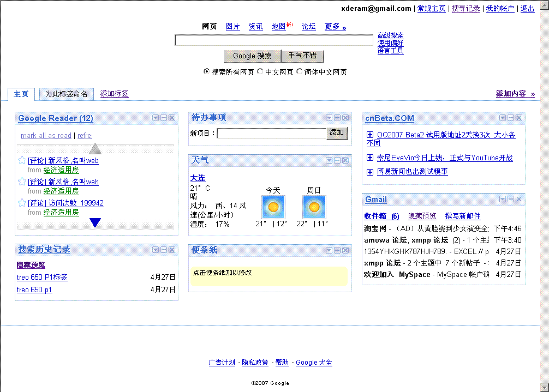Viewport: 549px width, 392px height.
Task: Star the second 新风格,名叫web reader item
Action: [x=22, y=182]
